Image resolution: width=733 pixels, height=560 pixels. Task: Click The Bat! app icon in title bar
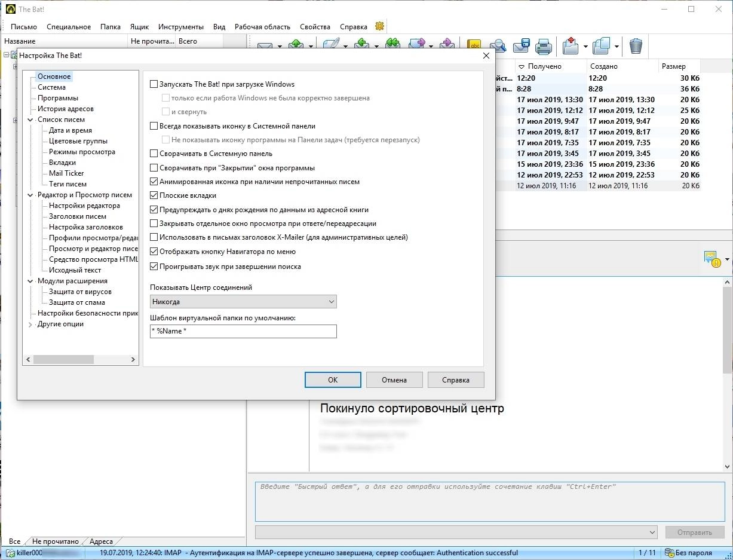[10, 9]
